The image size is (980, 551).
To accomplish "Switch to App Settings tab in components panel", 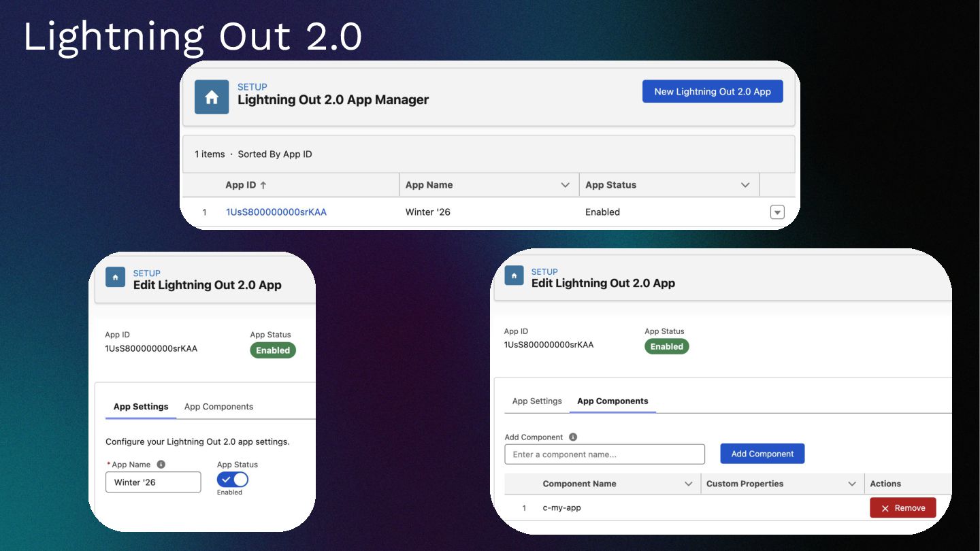I will [537, 401].
